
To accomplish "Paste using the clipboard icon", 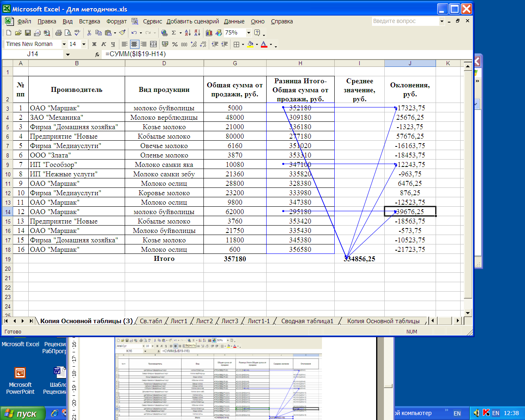I will click(x=108, y=33).
